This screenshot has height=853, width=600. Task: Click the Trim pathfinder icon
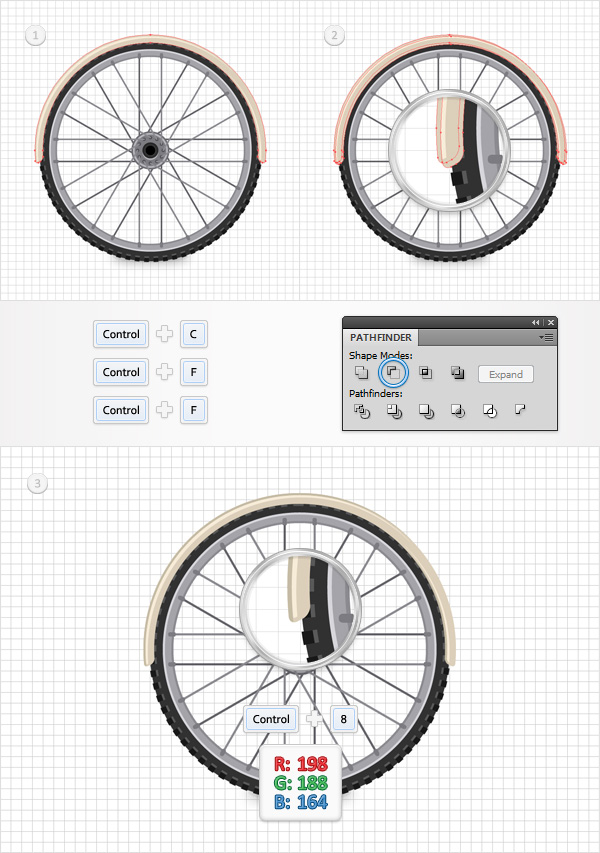point(394,411)
